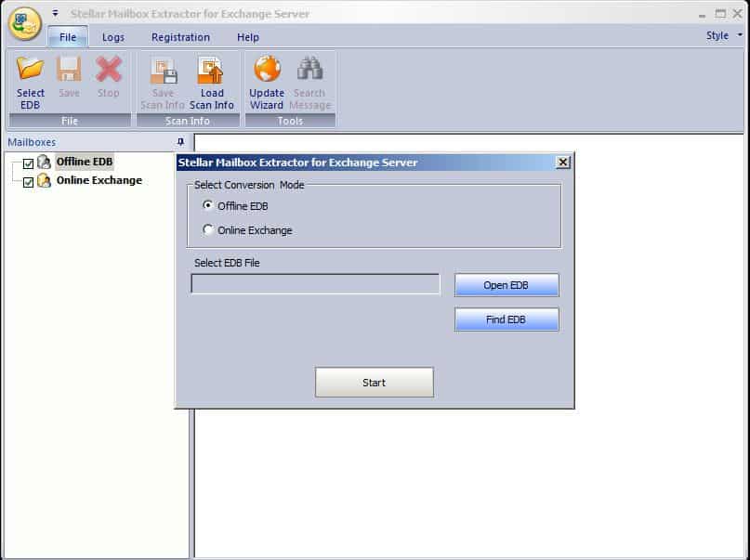Select the Online Exchange tree item label
The width and height of the screenshot is (750, 560).
point(99,180)
